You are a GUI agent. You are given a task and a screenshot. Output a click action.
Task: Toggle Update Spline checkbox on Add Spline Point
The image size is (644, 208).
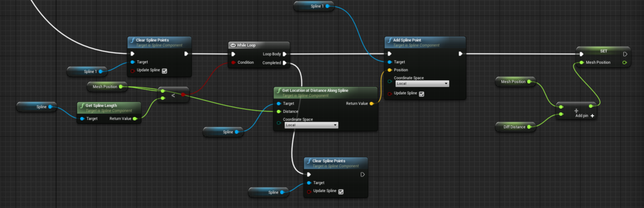pyautogui.click(x=421, y=94)
